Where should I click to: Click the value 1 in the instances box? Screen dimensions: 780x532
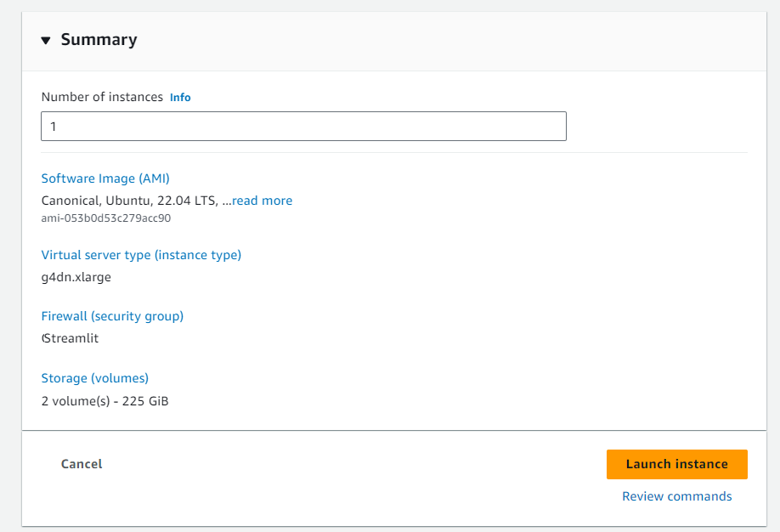tap(54, 127)
